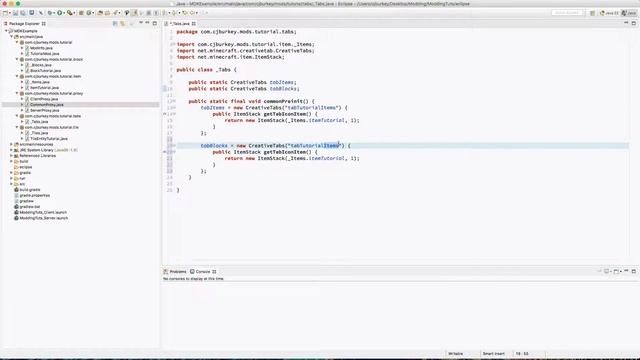Select _Items.java in Package Explorer
Viewport: 640px width, 360px height.
pos(40,82)
